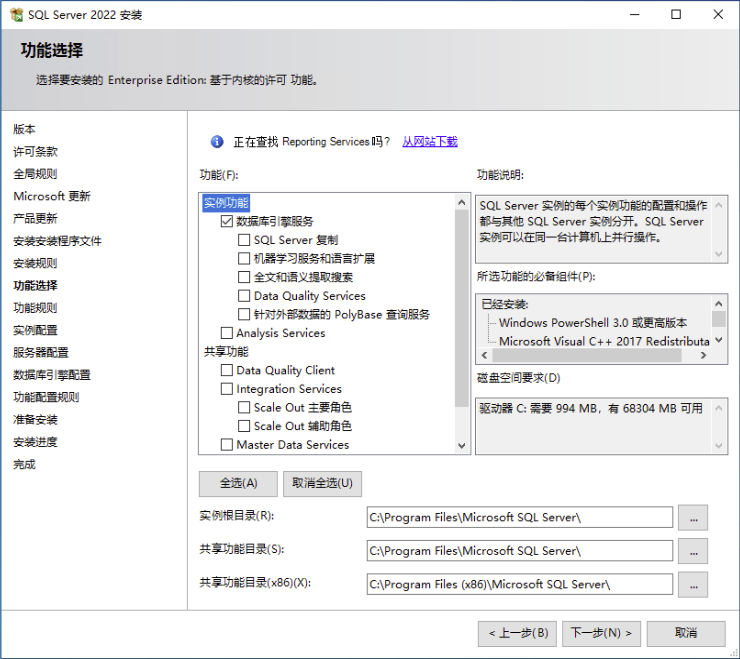Enable Data Quality Services checkbox

click(x=244, y=296)
